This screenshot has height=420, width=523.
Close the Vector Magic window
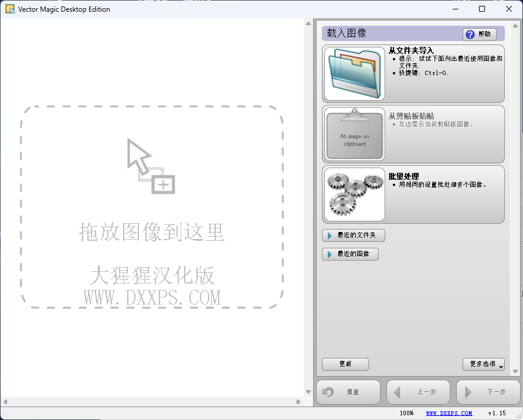[x=509, y=9]
